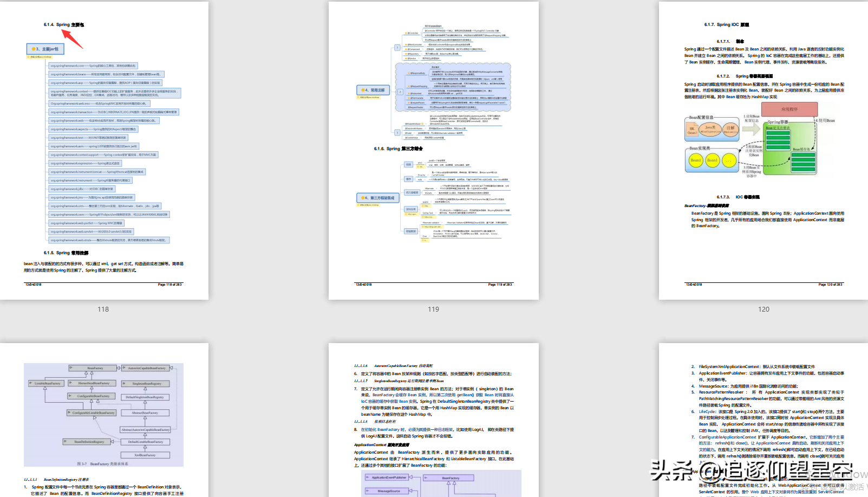This screenshot has height=497, width=868.
Task: Click the '6、第三方框架集成' mind map root node
Action: coord(378,198)
